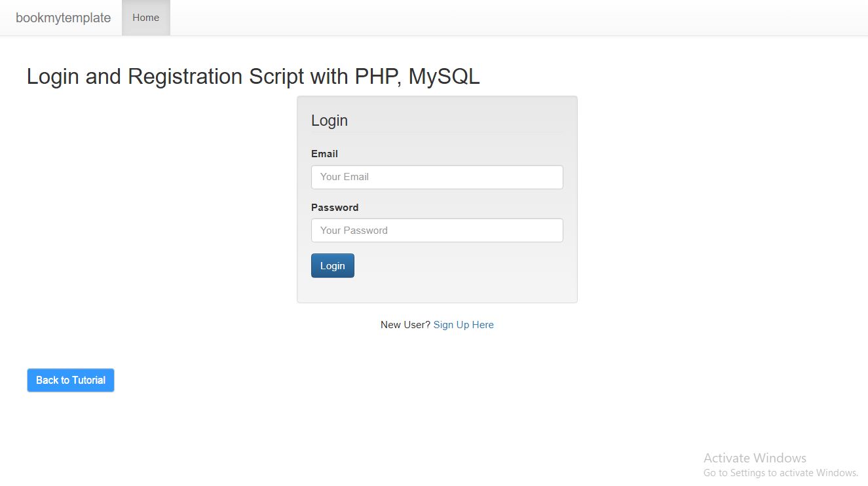
Task: Click the Back to Tutorial button
Action: [71, 381]
